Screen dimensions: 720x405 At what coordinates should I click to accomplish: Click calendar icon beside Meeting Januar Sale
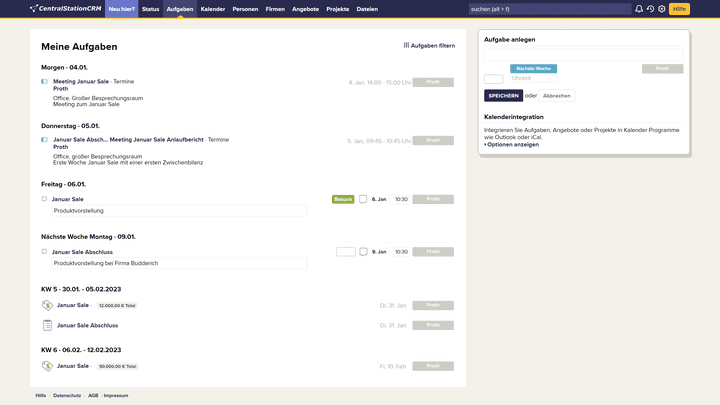(44, 82)
